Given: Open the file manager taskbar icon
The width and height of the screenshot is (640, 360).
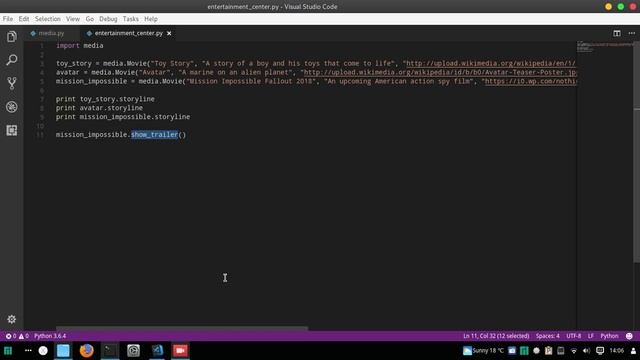Looking at the screenshot, I should 63,351.
